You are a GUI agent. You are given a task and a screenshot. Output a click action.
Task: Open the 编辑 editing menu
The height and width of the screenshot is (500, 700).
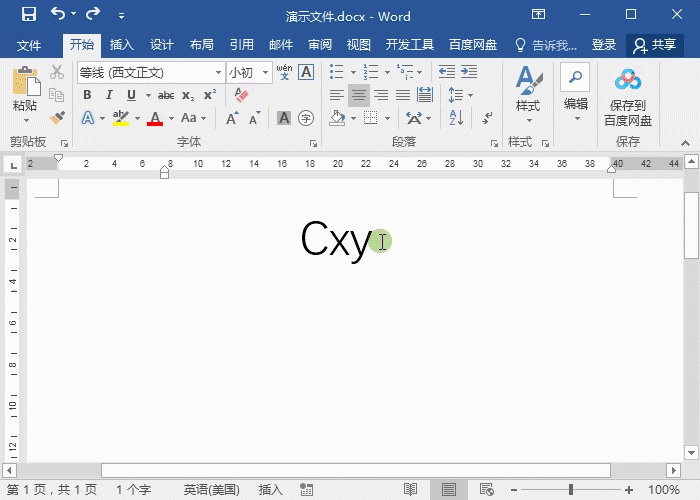tap(575, 94)
